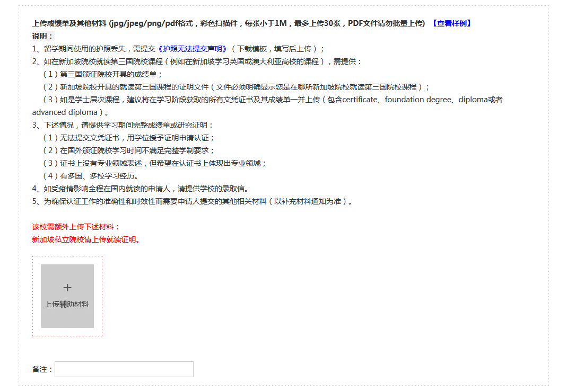Click item (3) 证书上没有专业领域表述

click(155, 163)
